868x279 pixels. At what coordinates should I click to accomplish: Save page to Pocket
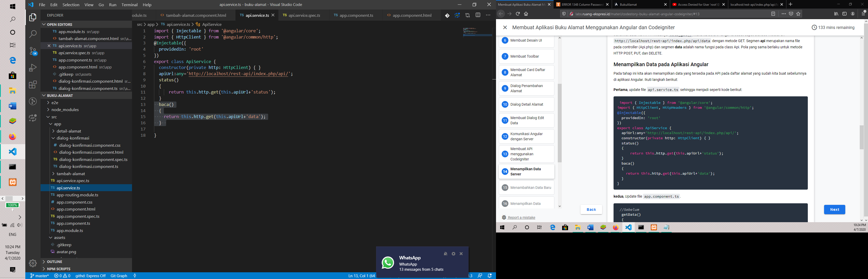point(791,14)
